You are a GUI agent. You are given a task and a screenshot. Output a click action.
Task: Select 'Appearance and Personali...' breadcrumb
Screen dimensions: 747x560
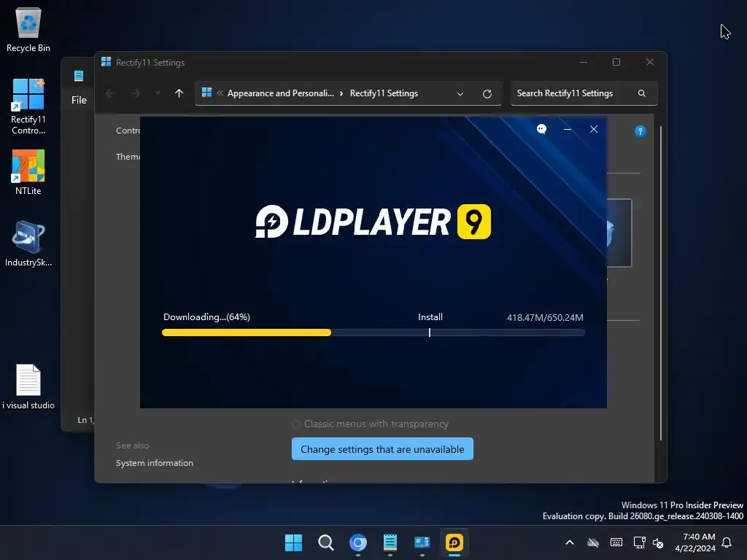click(281, 93)
